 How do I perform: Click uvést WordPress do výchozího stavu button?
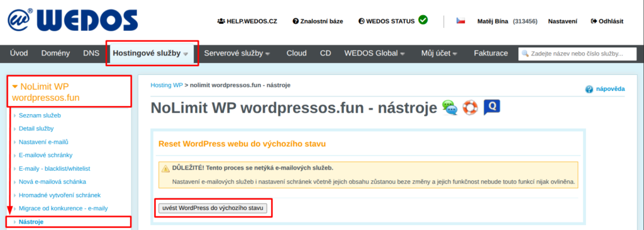pos(213,208)
